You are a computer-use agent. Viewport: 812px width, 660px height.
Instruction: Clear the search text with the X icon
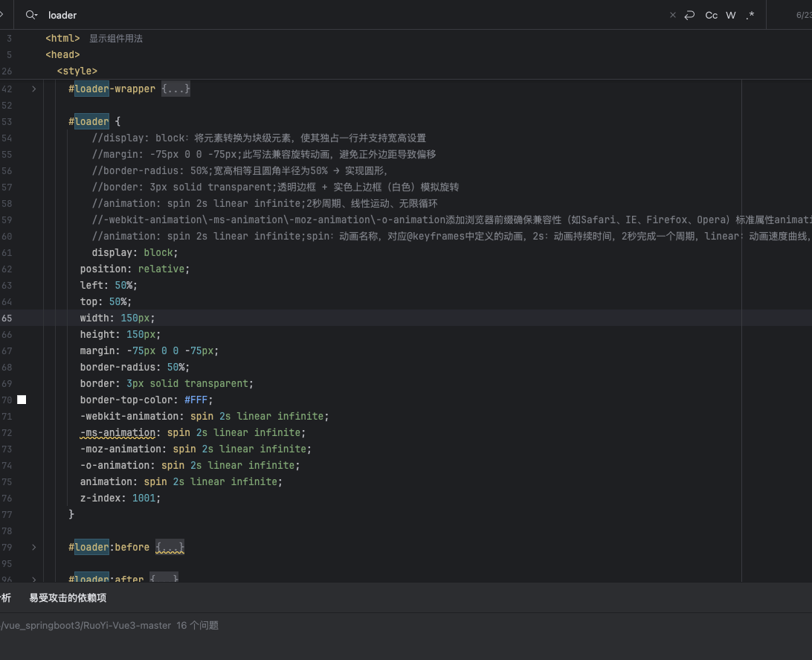[673, 15]
